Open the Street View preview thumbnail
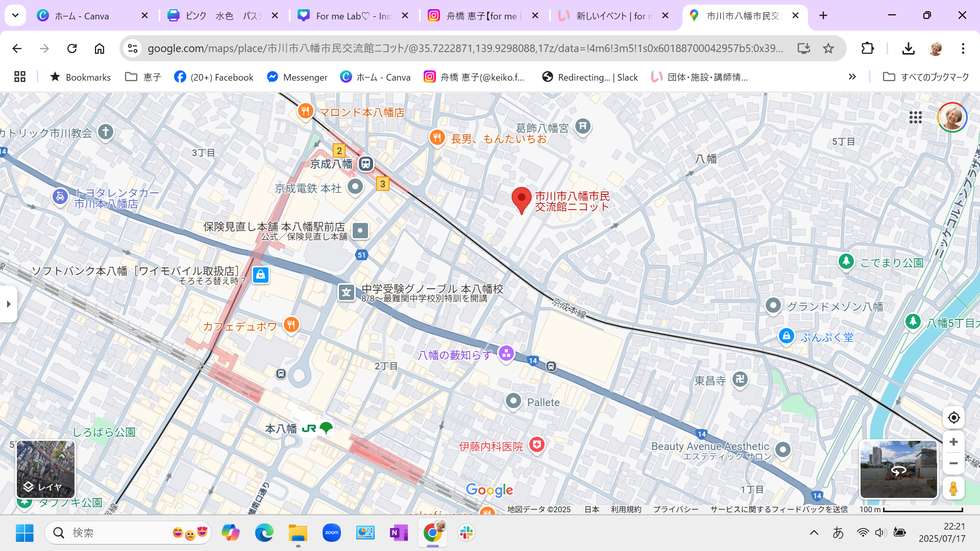The image size is (980, 551). 898,469
